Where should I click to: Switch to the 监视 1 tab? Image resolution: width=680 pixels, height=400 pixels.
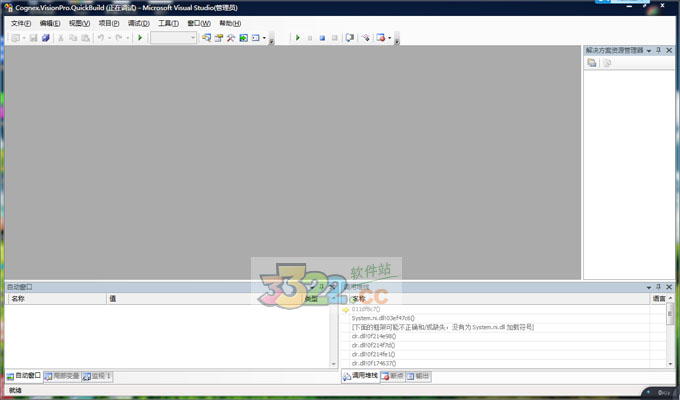[97, 376]
